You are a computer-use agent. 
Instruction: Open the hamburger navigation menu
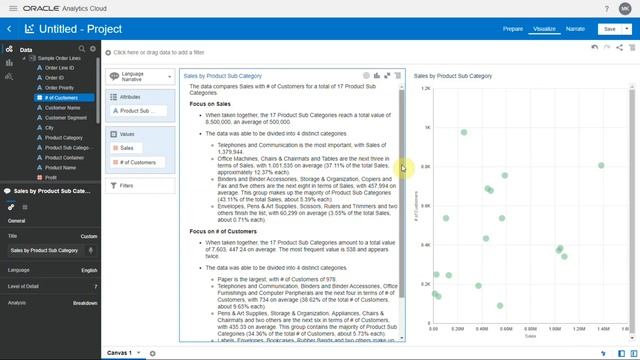click(13, 8)
